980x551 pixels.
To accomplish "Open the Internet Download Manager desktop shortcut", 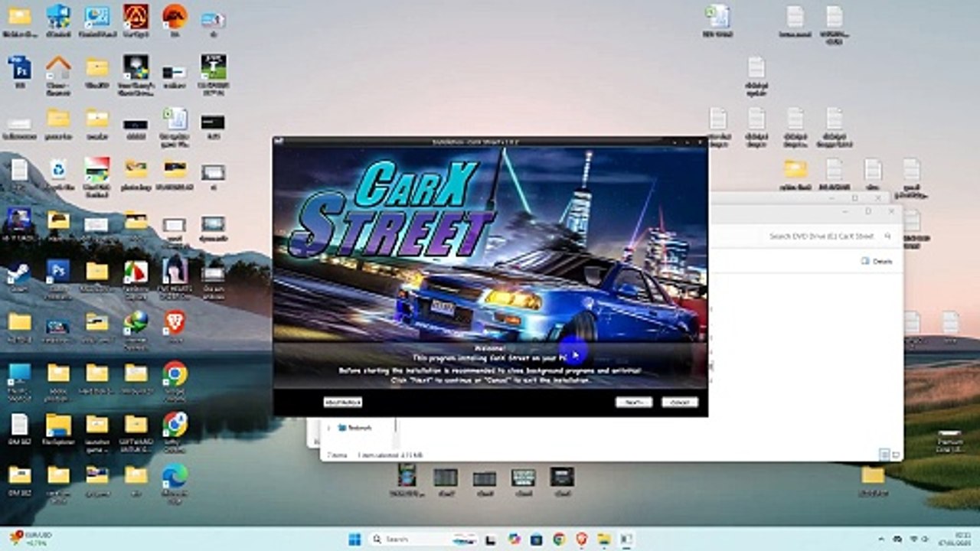I will [136, 328].
